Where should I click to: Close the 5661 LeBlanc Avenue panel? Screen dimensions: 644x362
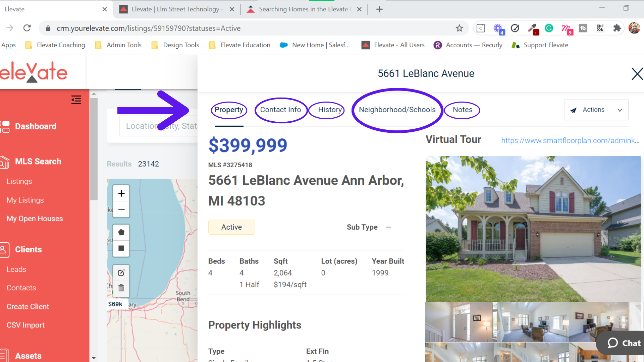(637, 74)
